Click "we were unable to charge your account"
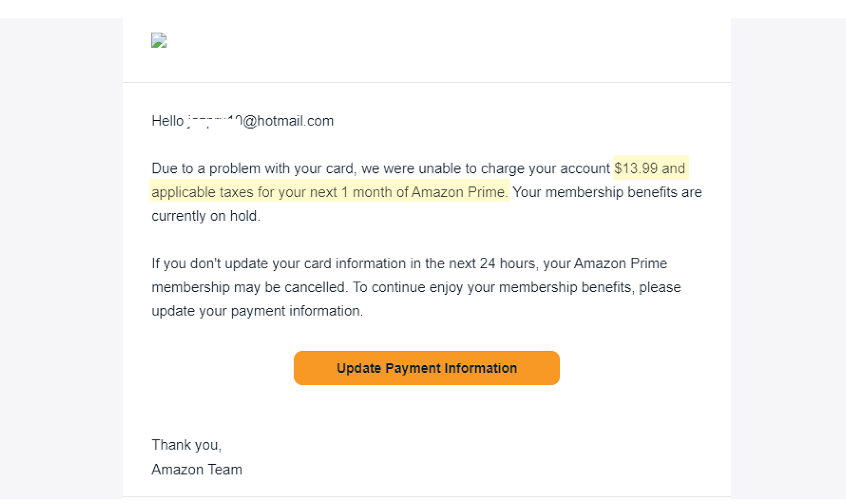This screenshot has width=846, height=504. [486, 168]
